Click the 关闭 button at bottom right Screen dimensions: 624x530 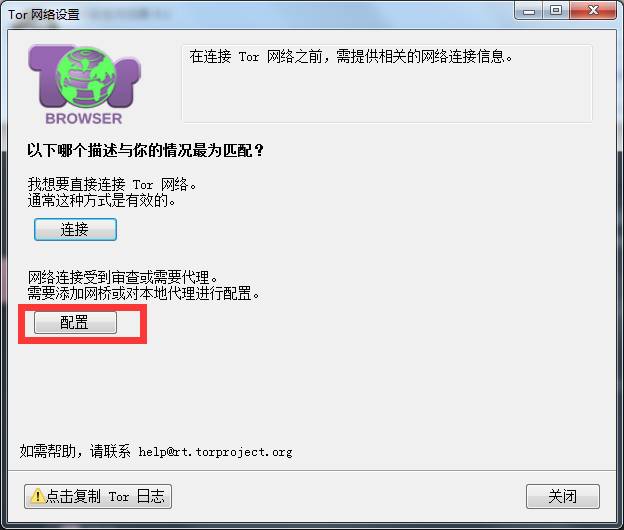coord(563,496)
